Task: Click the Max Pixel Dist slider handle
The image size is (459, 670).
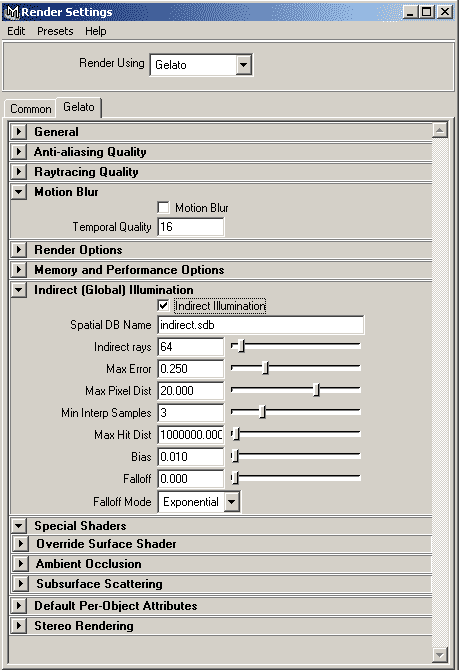Action: point(316,389)
